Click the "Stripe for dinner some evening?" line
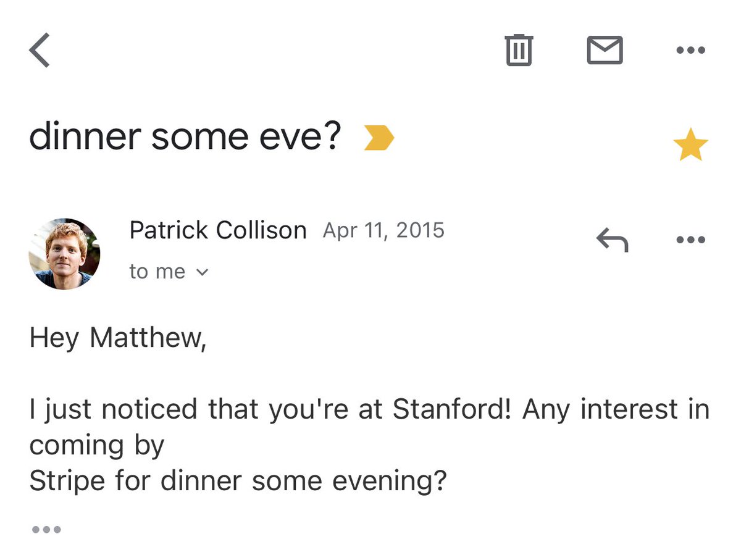This screenshot has width=741, height=560. (237, 482)
